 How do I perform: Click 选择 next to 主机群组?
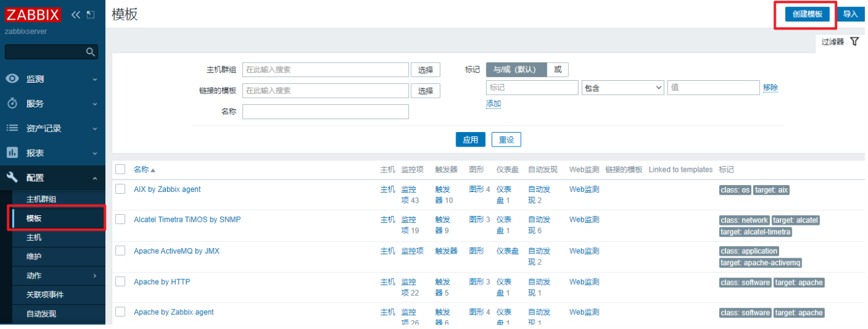[426, 69]
